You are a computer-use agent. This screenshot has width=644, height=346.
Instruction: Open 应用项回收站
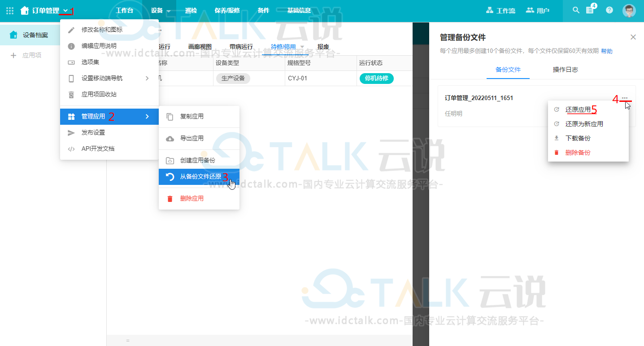click(109, 94)
